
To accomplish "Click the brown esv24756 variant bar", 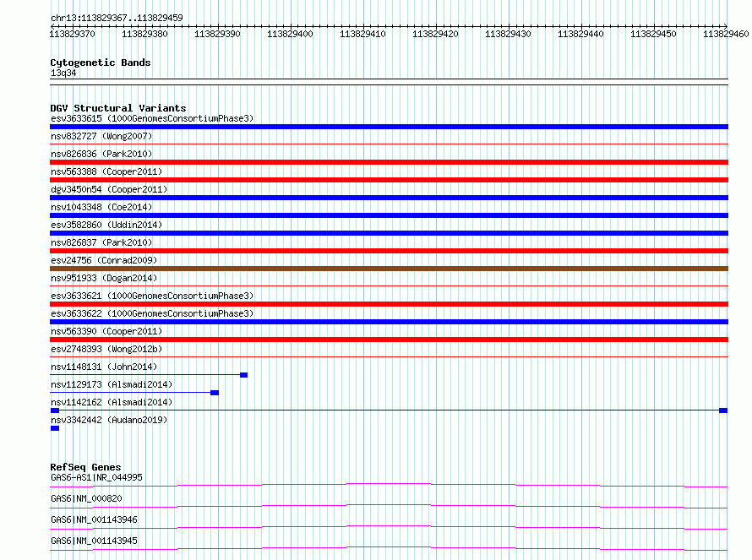I will tap(389, 269).
